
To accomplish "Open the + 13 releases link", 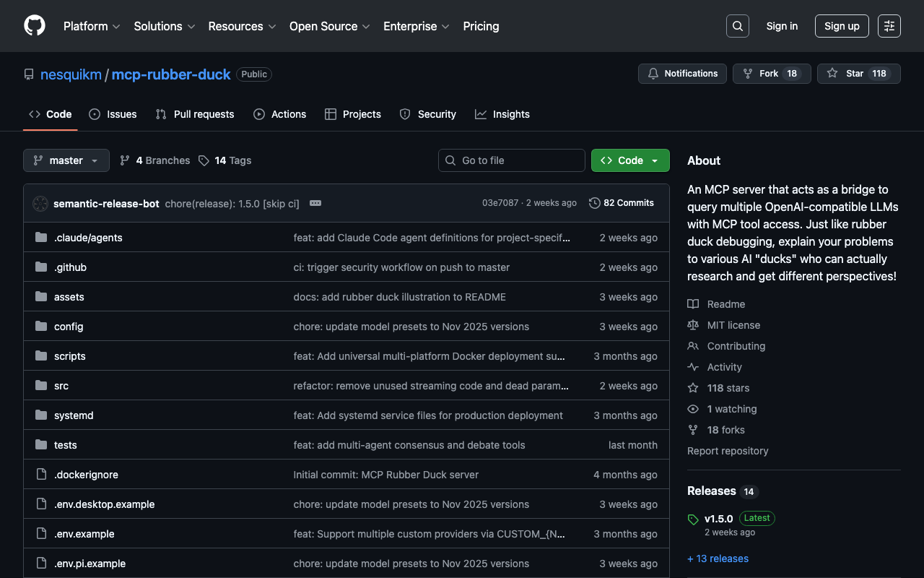I will (x=718, y=558).
